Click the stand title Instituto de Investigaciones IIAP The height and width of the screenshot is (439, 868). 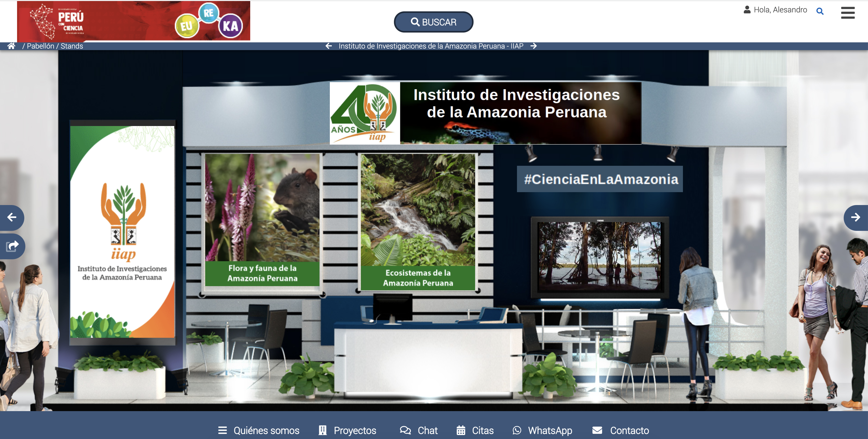431,46
